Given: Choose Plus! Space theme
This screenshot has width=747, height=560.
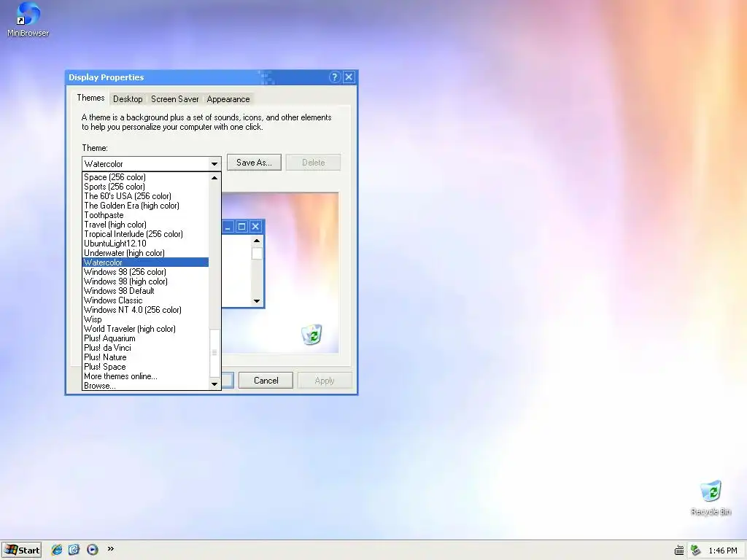Looking at the screenshot, I should click(x=146, y=367).
